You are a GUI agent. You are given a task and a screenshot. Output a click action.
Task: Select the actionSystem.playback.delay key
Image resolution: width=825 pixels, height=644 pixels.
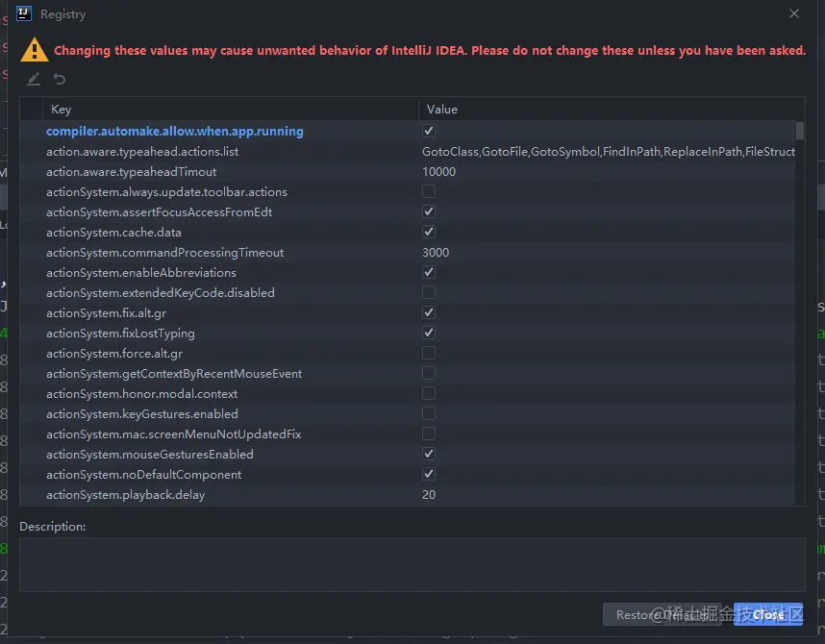click(126, 495)
